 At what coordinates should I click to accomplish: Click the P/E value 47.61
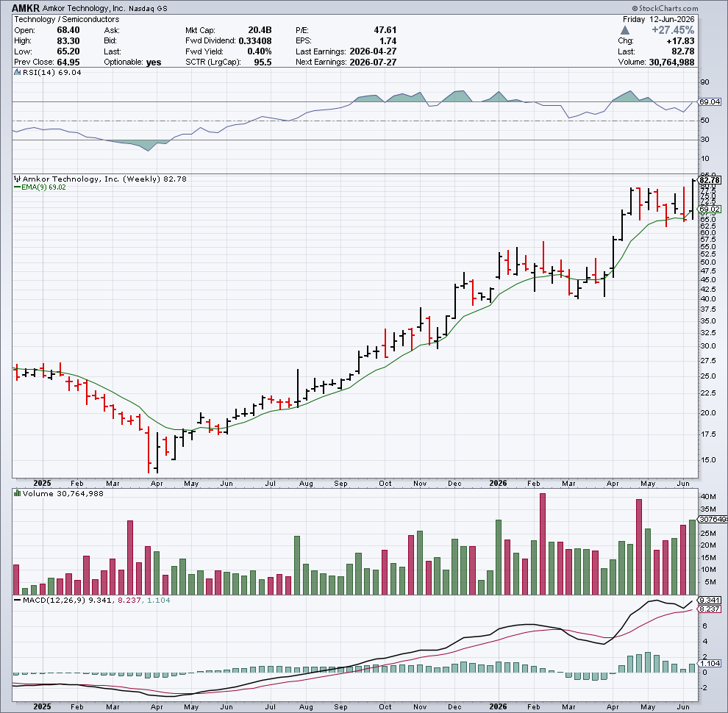pyautogui.click(x=385, y=30)
